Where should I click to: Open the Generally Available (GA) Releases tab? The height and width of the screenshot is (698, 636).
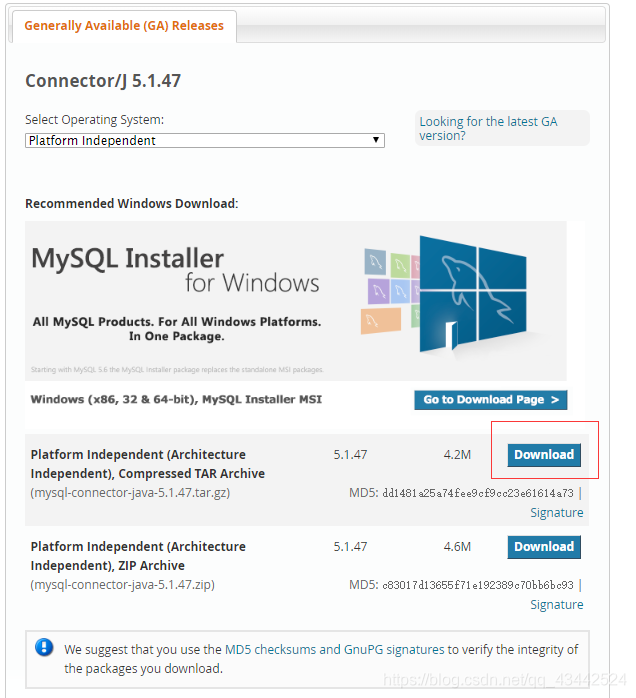coord(124,26)
